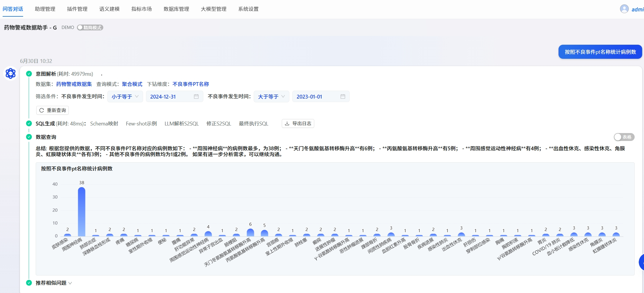Click the 深静脉血栓形成 axis label
644x293 pixels.
point(97,247)
